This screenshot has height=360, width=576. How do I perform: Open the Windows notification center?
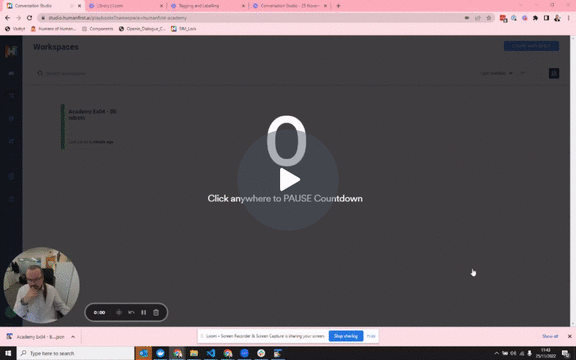566,353
